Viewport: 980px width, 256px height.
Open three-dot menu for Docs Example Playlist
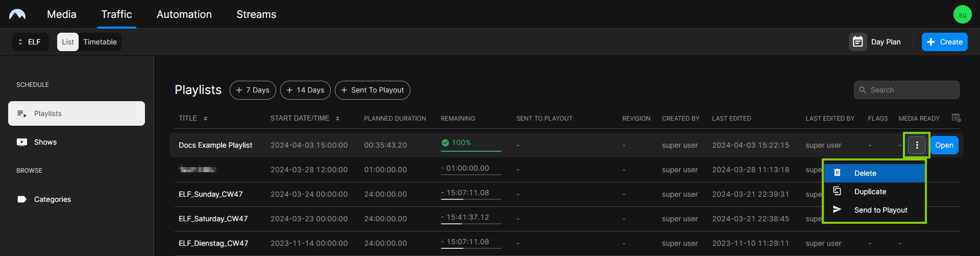(917, 145)
